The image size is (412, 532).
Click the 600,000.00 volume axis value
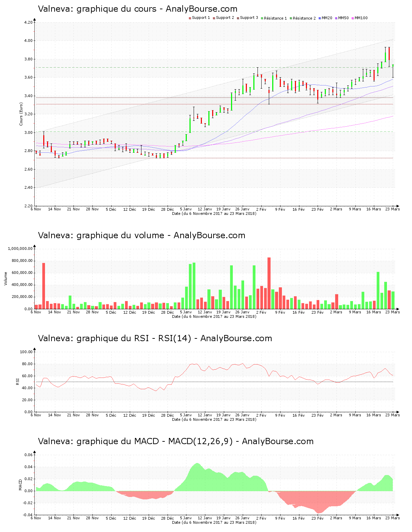[22, 273]
